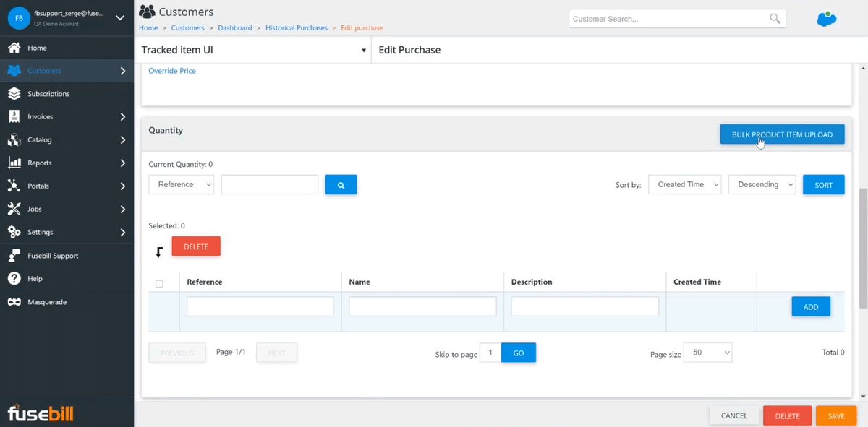868x427 pixels.
Task: Check the select-all checkbox in table header
Action: [x=159, y=283]
